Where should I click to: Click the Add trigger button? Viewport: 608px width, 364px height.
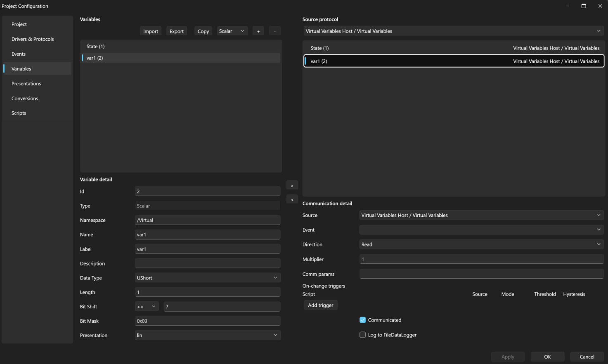(321, 305)
